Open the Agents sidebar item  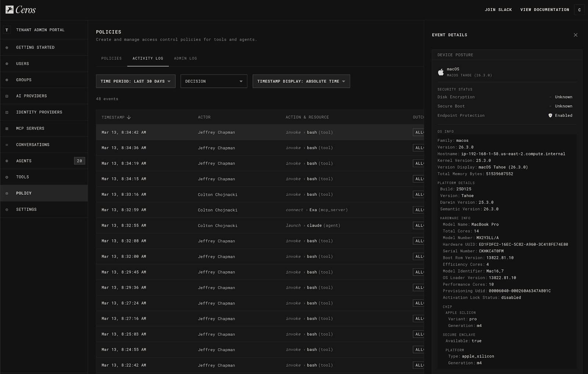24,161
